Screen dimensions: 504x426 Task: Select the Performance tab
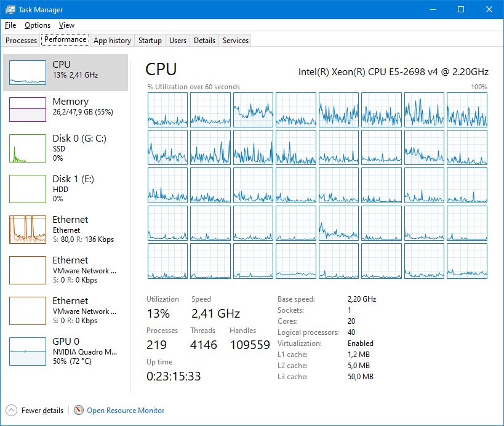coord(65,39)
